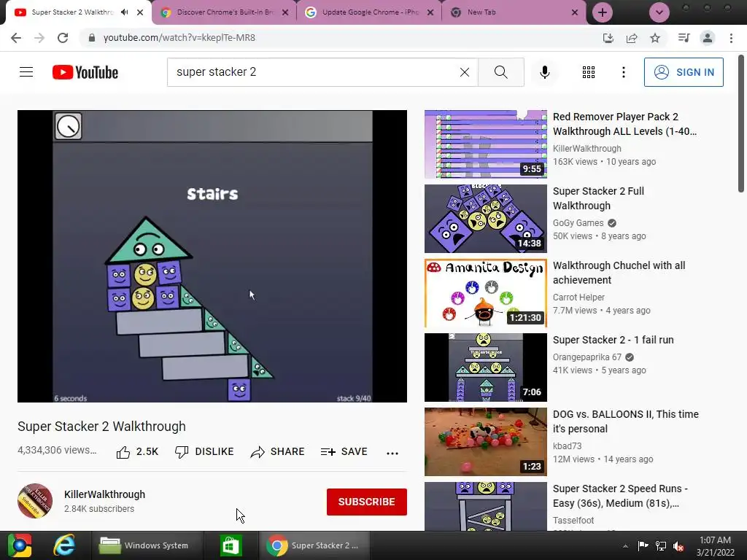The height and width of the screenshot is (560, 747).
Task: Click the 4,334,306 views text
Action: click(57, 450)
